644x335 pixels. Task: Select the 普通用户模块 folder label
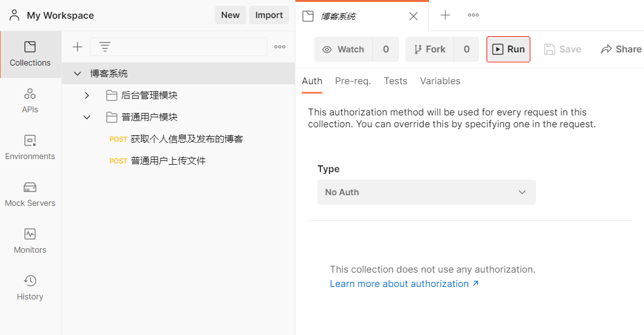tap(149, 117)
